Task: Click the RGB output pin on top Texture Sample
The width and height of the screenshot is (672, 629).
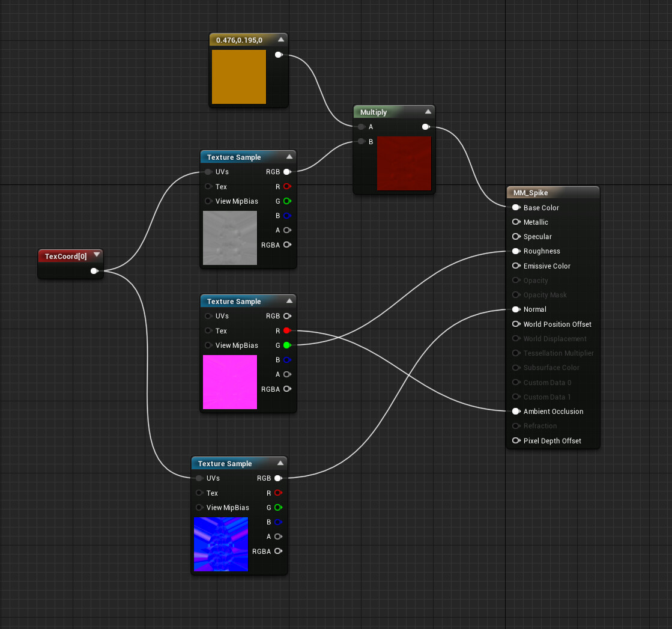Action: 287,171
